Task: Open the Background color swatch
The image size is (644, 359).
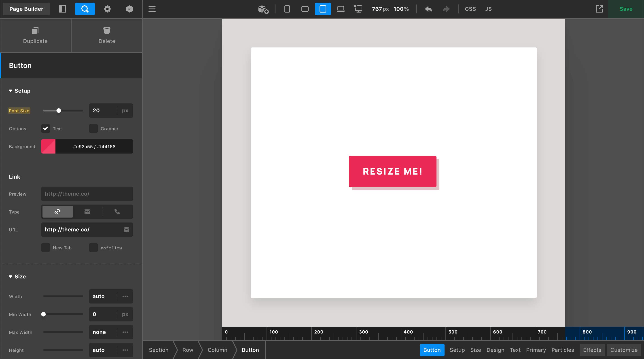Action: click(x=48, y=146)
